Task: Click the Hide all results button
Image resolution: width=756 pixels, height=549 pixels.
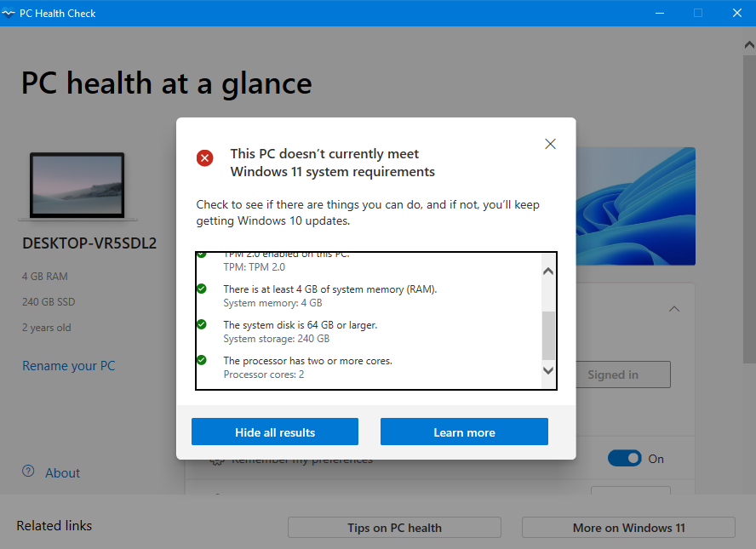Action: coord(275,432)
